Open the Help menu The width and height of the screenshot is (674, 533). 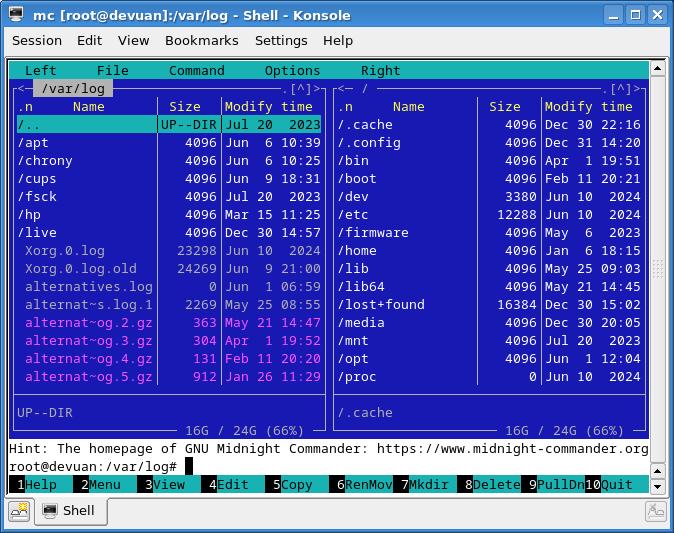[x=338, y=40]
